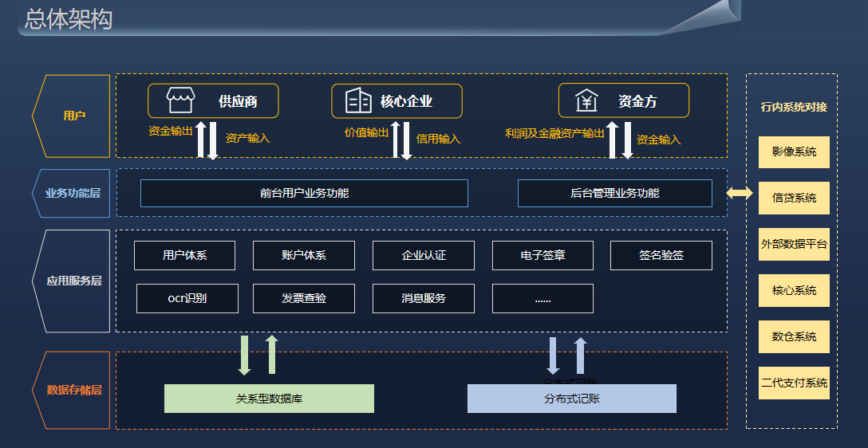Click the white down arrow next to 资产输入

click(x=212, y=141)
